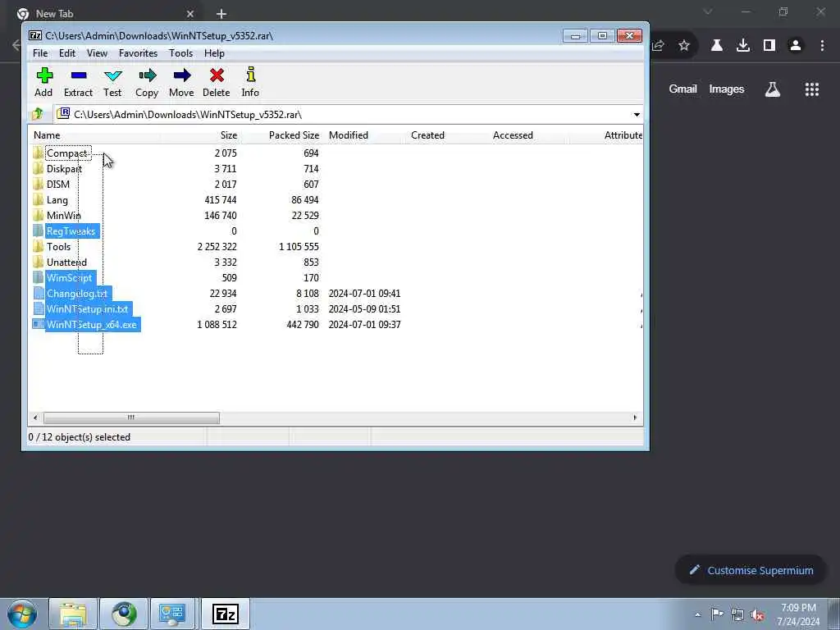Click the horizontal scrollbar thumb
The width and height of the screenshot is (840, 630).
(x=131, y=418)
